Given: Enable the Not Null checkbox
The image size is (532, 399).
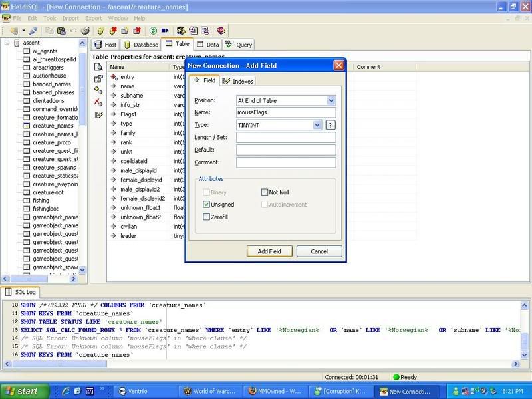Looking at the screenshot, I should (x=265, y=192).
